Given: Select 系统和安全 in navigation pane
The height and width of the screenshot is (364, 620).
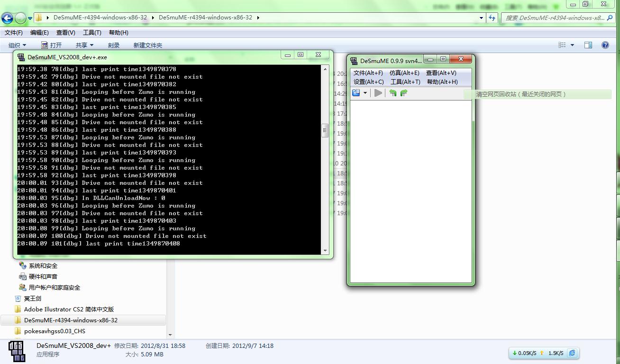Looking at the screenshot, I should (43, 266).
